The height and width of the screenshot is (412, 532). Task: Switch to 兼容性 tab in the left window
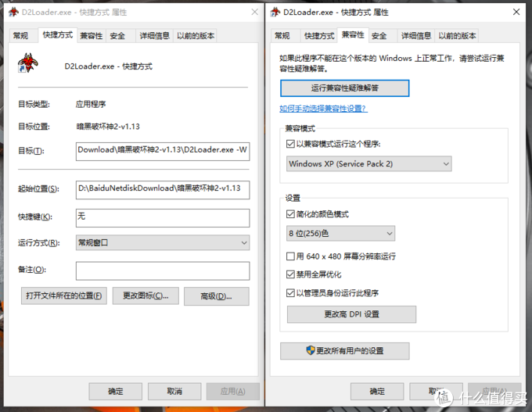[92, 36]
